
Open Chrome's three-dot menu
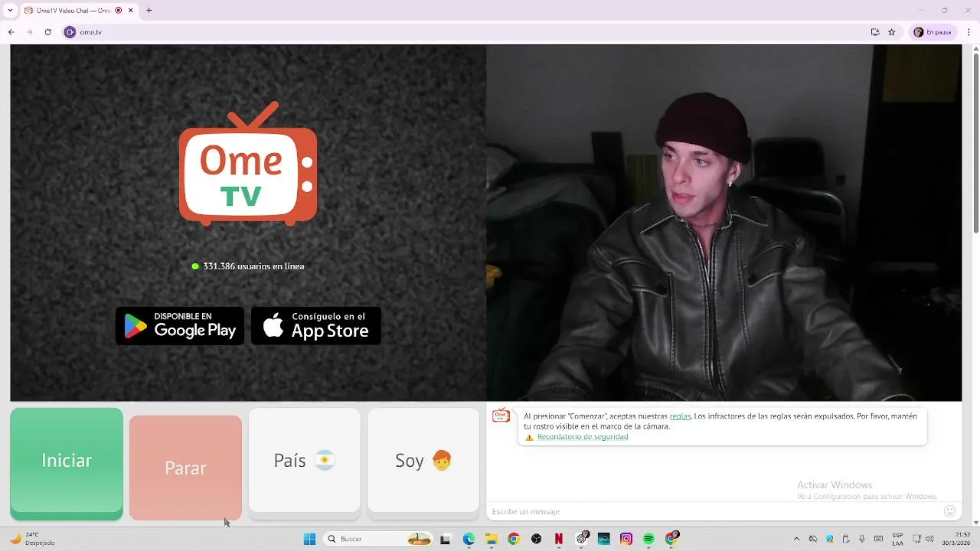click(968, 32)
